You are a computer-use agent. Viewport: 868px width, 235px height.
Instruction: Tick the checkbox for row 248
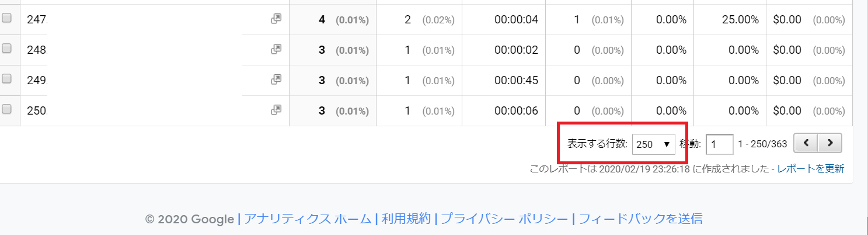[7, 50]
